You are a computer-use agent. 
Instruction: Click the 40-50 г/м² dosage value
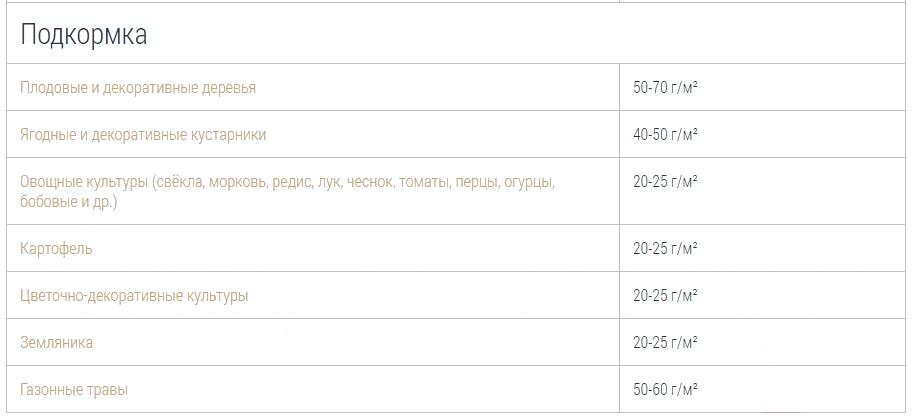[x=665, y=135]
